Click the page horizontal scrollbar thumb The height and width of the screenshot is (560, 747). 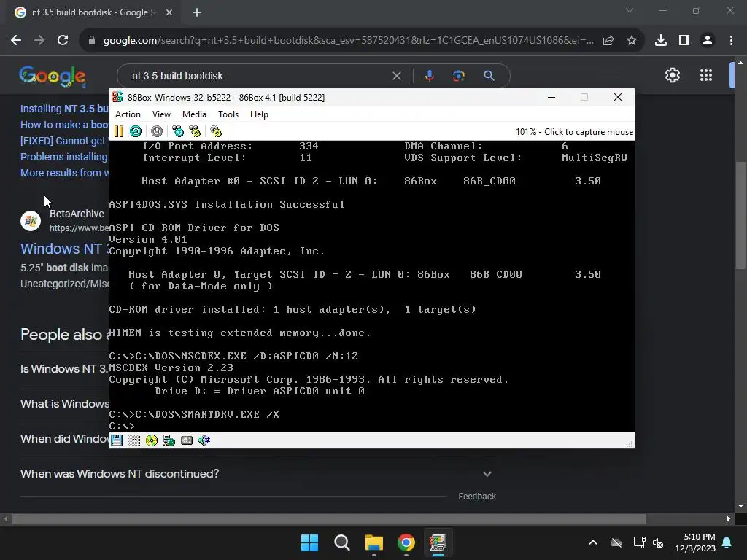coord(329,518)
